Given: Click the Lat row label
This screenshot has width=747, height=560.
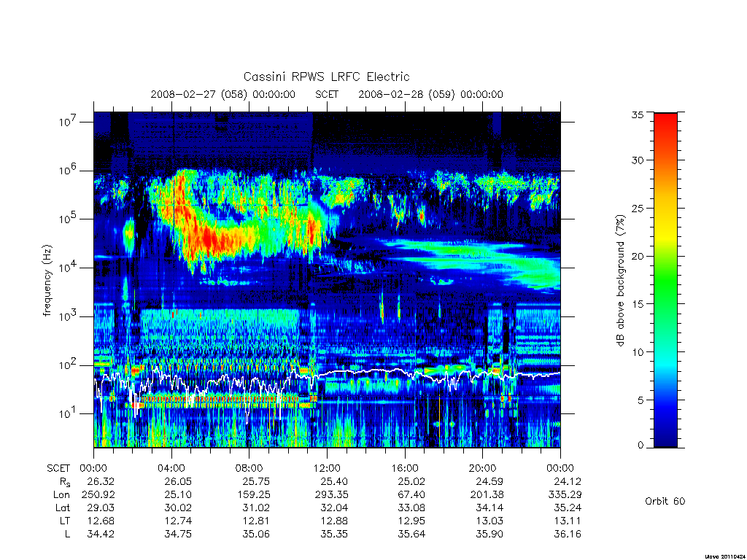Looking at the screenshot, I should [63, 507].
